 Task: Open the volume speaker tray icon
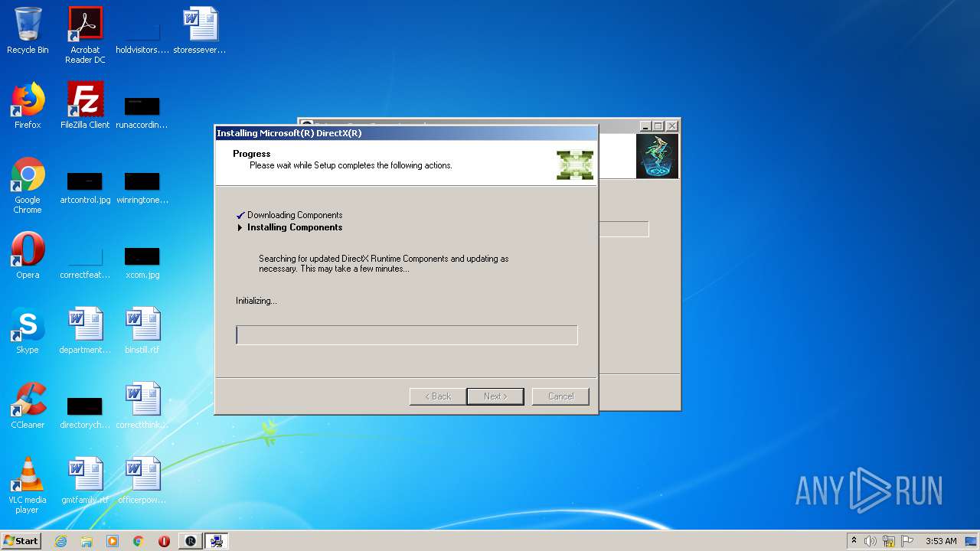click(x=871, y=541)
